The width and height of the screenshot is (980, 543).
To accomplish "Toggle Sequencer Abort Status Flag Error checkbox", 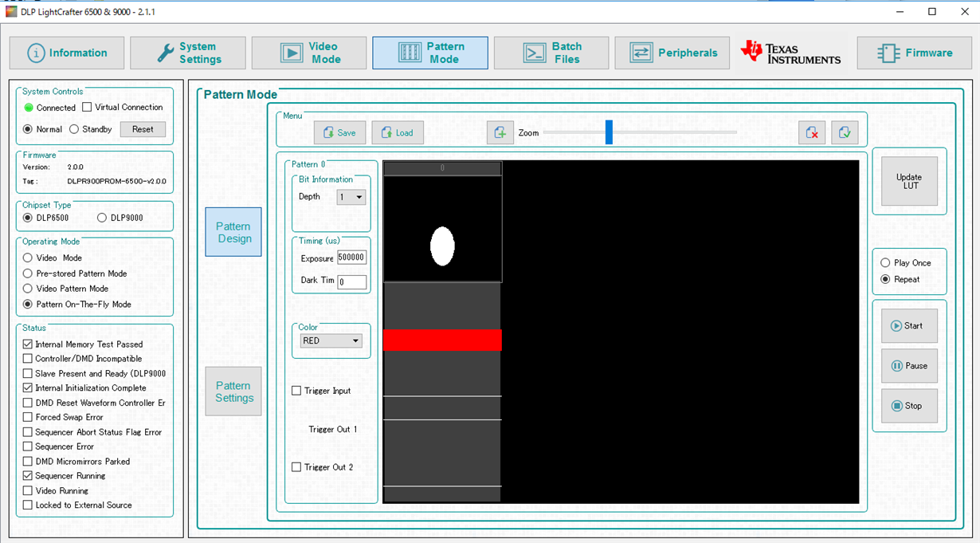I will click(x=28, y=432).
